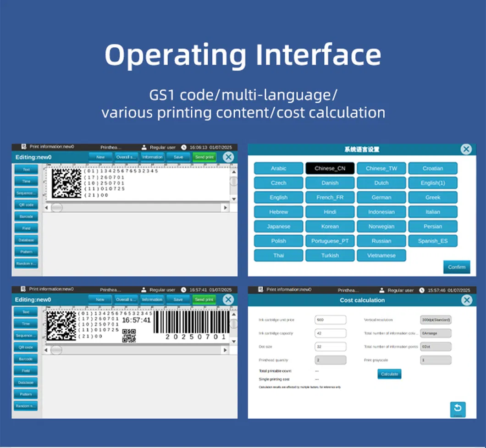Click the return arrow icon in Cost calculation

[x=457, y=408]
